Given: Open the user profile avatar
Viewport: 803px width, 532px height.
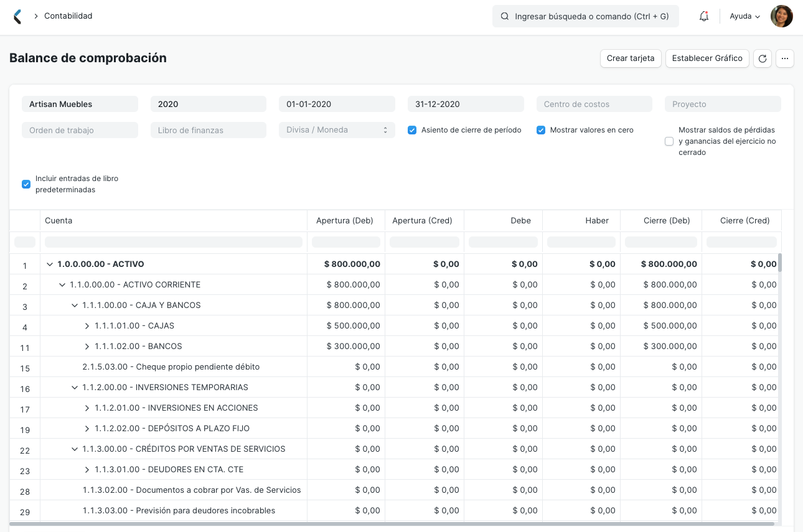Looking at the screenshot, I should tap(781, 16).
